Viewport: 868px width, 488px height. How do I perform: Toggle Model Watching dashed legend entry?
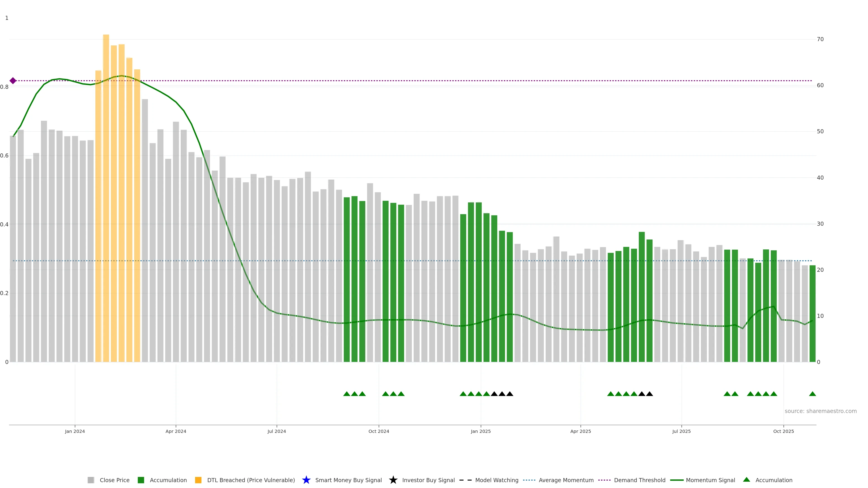496,480
